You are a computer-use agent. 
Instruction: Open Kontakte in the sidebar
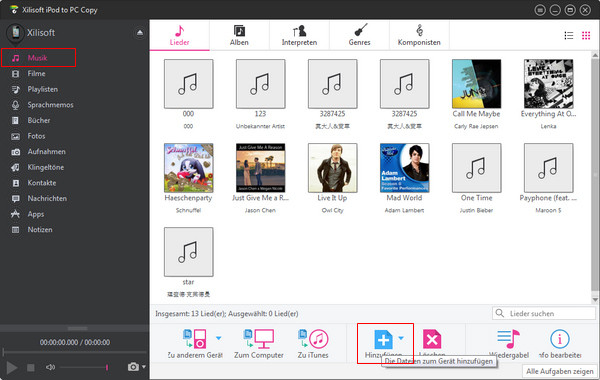coord(41,183)
